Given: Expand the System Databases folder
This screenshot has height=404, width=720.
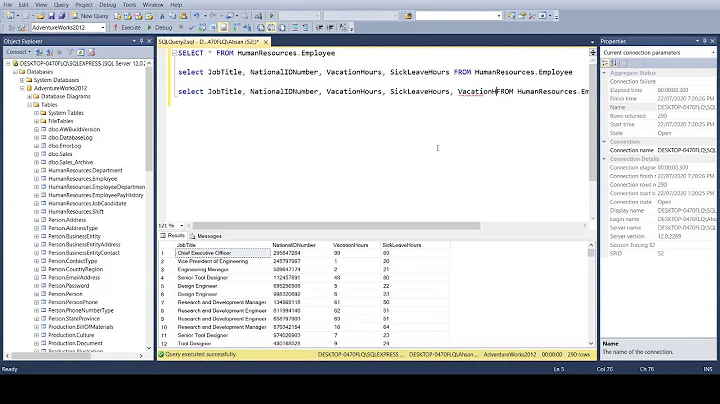Looking at the screenshot, I should click(x=20, y=80).
